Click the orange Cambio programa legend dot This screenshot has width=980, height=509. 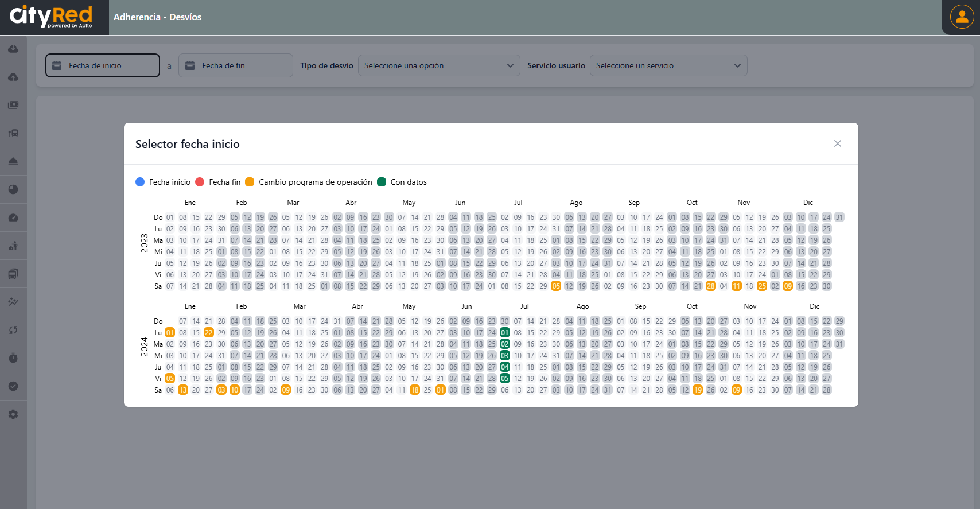[250, 182]
